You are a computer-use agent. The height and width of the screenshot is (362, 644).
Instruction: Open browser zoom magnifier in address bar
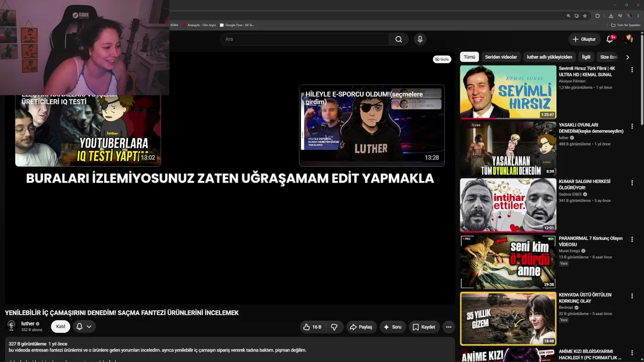(x=569, y=16)
